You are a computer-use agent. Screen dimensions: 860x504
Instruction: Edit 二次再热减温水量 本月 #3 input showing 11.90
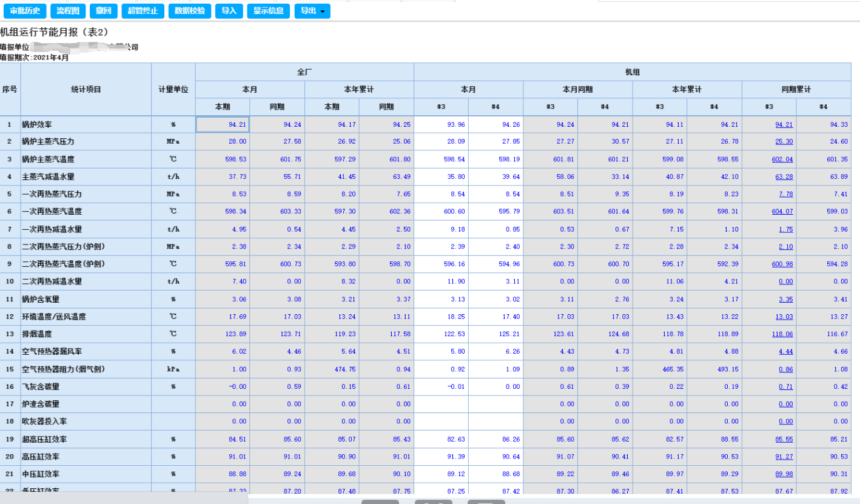[441, 281]
